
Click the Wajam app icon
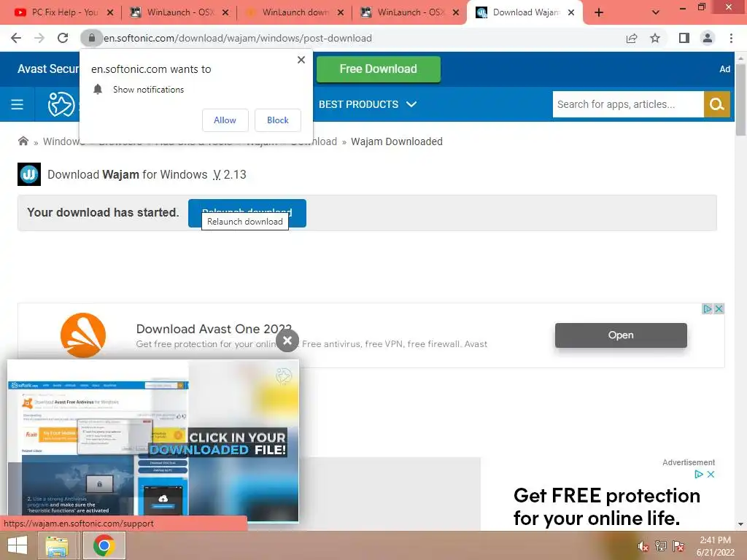click(29, 174)
